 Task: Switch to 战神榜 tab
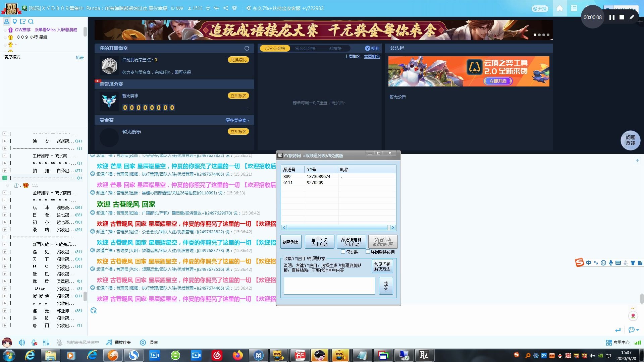pyautogui.click(x=335, y=48)
